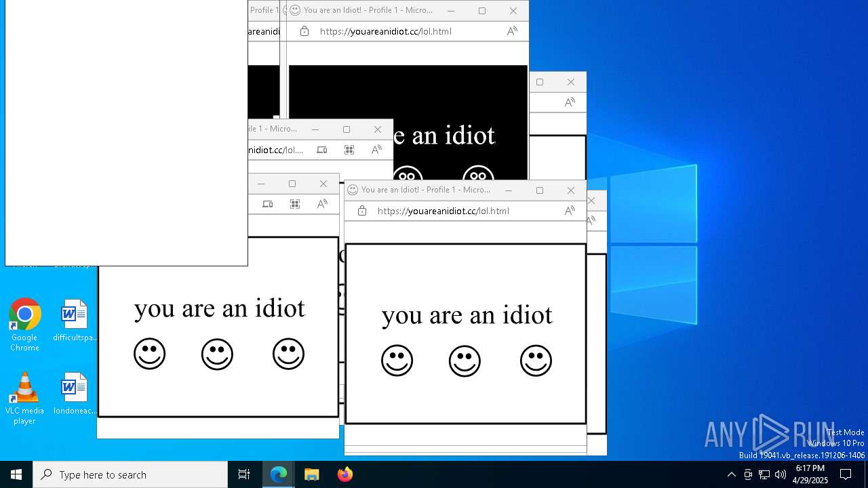Image resolution: width=868 pixels, height=488 pixels.
Task: Open the Action Center notifications icon
Action: (x=846, y=474)
